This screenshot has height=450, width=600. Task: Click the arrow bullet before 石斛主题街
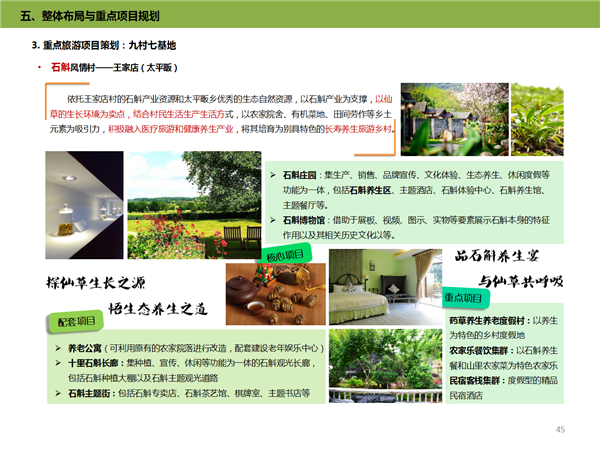(58, 393)
